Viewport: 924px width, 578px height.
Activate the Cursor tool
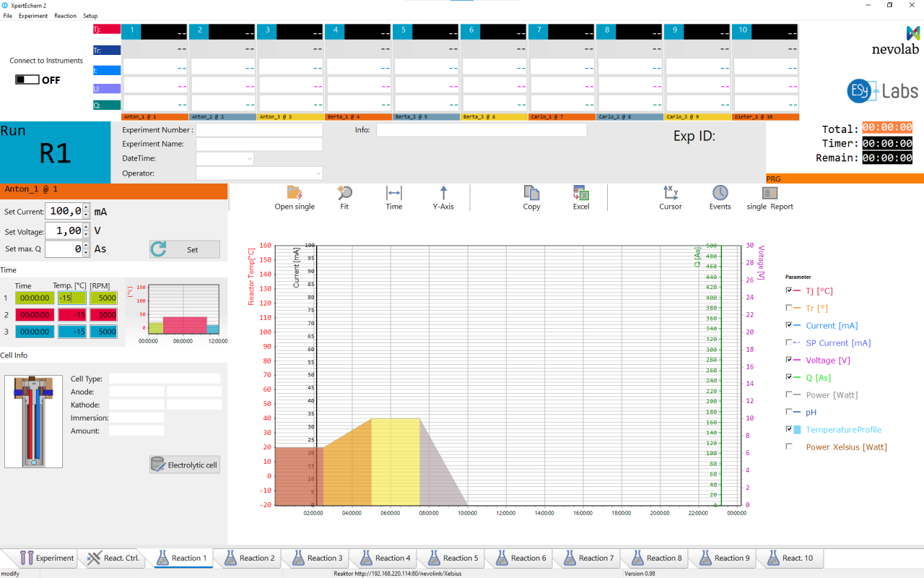[670, 193]
